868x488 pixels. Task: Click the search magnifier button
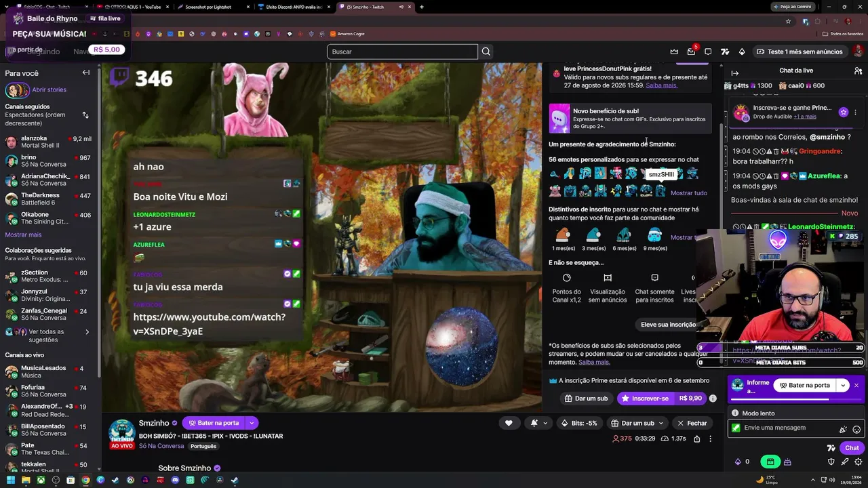[x=486, y=52]
